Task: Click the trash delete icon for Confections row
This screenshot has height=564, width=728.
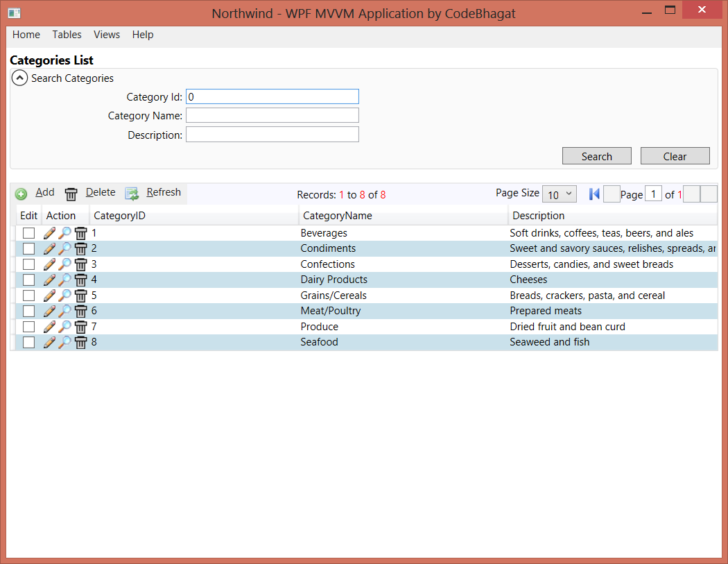Action: tap(80, 264)
